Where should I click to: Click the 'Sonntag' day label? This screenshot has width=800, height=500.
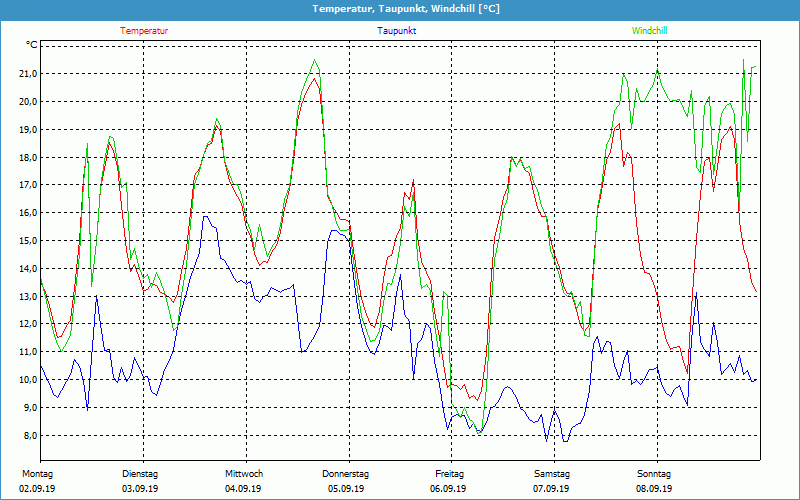(x=654, y=474)
